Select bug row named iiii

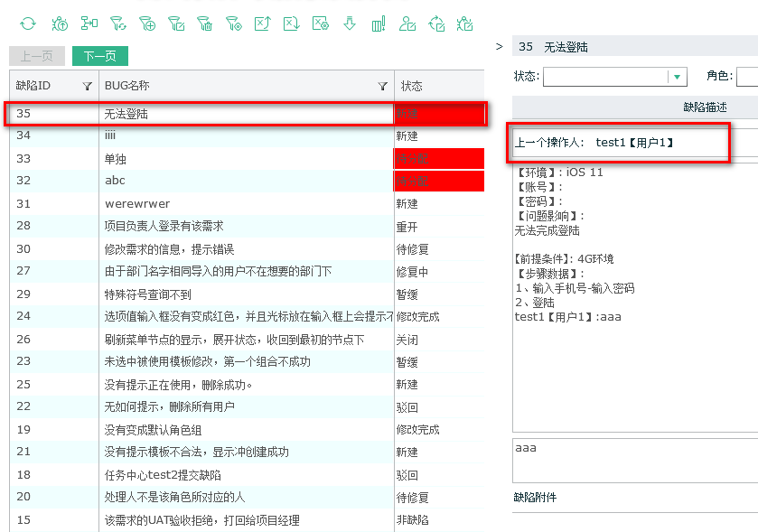[247, 135]
